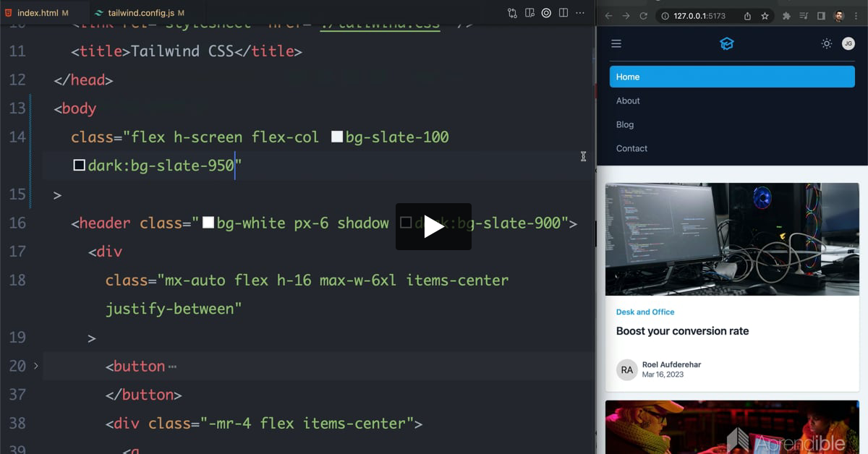Switch to the index.html tab
The height and width of the screenshot is (454, 868).
coord(38,13)
